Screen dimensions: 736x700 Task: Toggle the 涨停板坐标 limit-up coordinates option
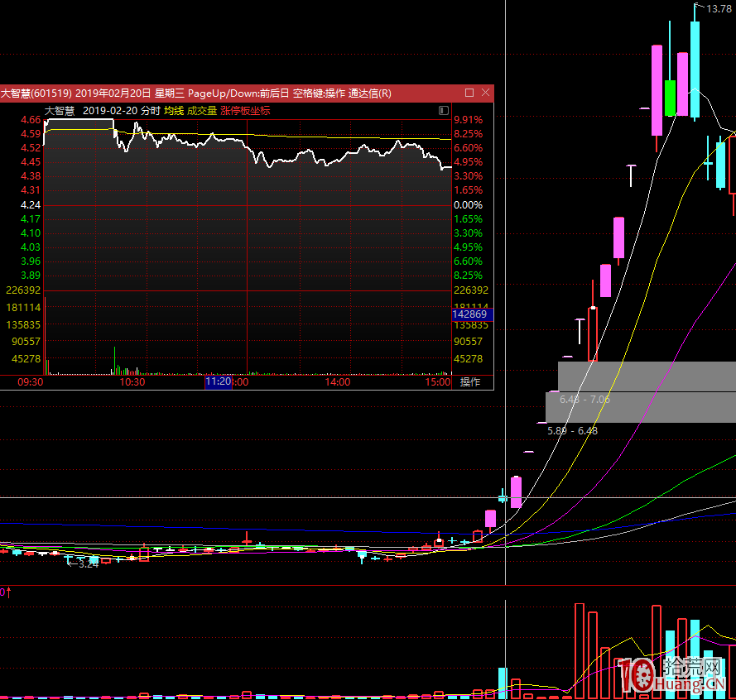[x=245, y=111]
